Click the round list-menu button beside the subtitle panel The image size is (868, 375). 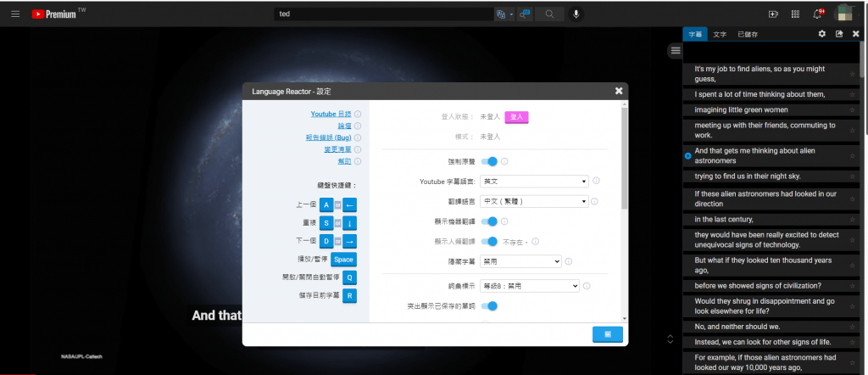675,50
